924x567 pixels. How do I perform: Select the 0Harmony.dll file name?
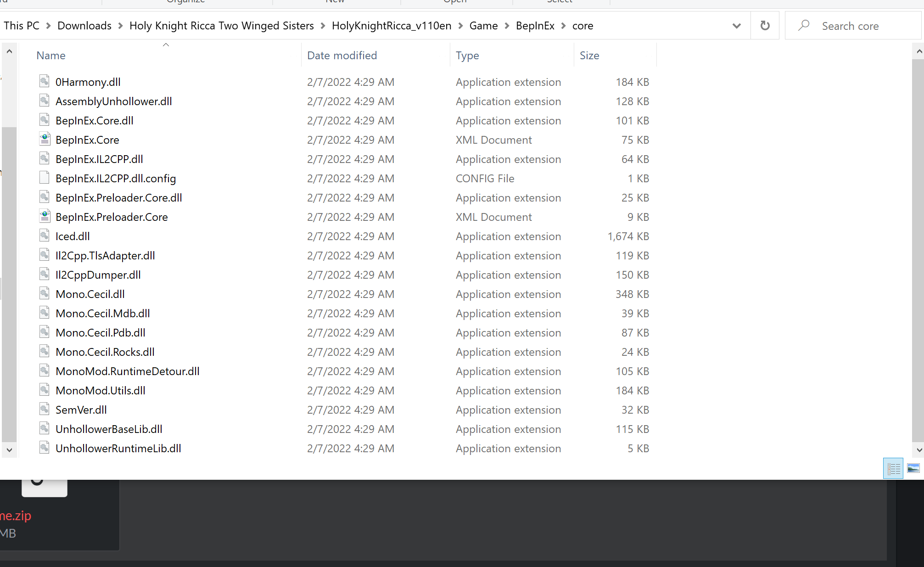pyautogui.click(x=88, y=82)
